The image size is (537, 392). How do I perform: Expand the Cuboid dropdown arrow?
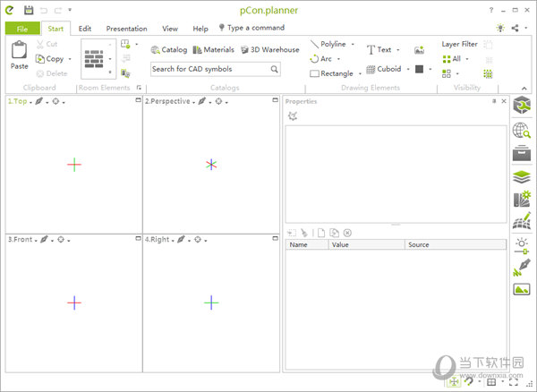point(408,69)
